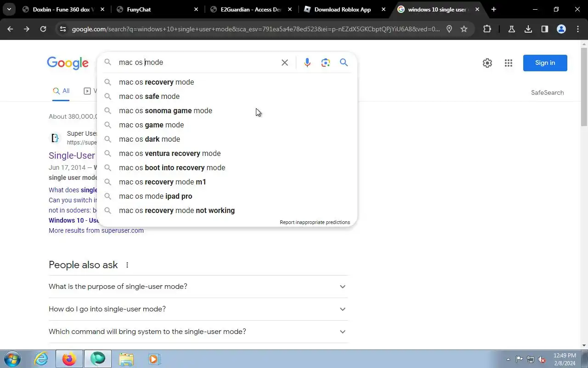Click the network tray icon
This screenshot has height=368, width=588.
531,359
